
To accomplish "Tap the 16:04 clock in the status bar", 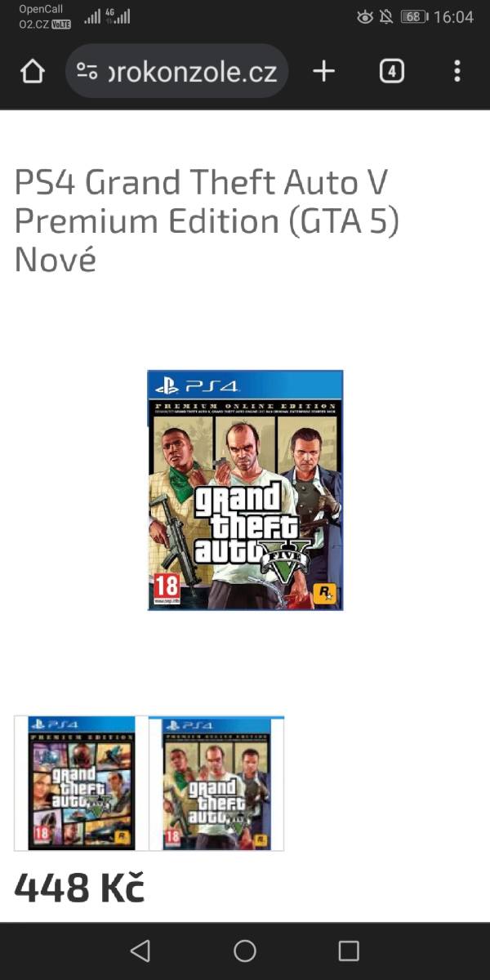I will pos(453,16).
